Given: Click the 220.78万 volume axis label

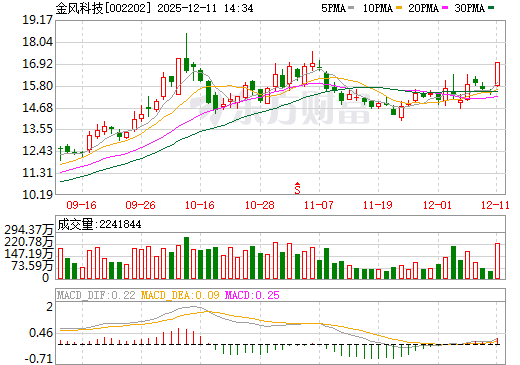Looking at the screenshot, I should click(x=29, y=242).
